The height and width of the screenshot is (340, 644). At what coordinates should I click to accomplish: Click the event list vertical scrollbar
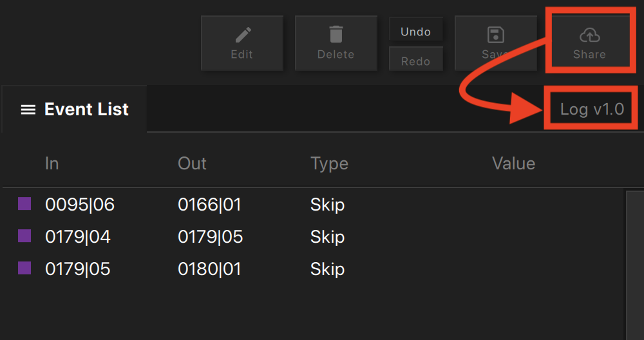[x=634, y=265]
